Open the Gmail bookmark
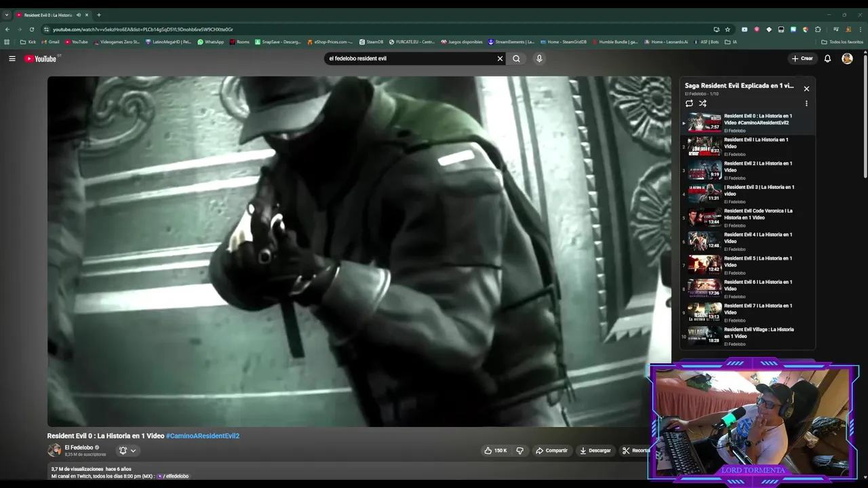The image size is (868, 488). coord(50,42)
